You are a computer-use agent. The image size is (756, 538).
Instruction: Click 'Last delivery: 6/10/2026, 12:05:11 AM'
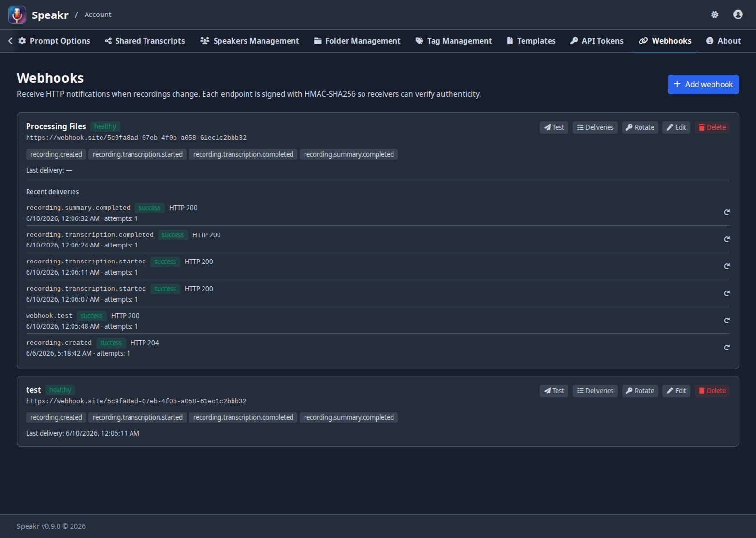(83, 433)
